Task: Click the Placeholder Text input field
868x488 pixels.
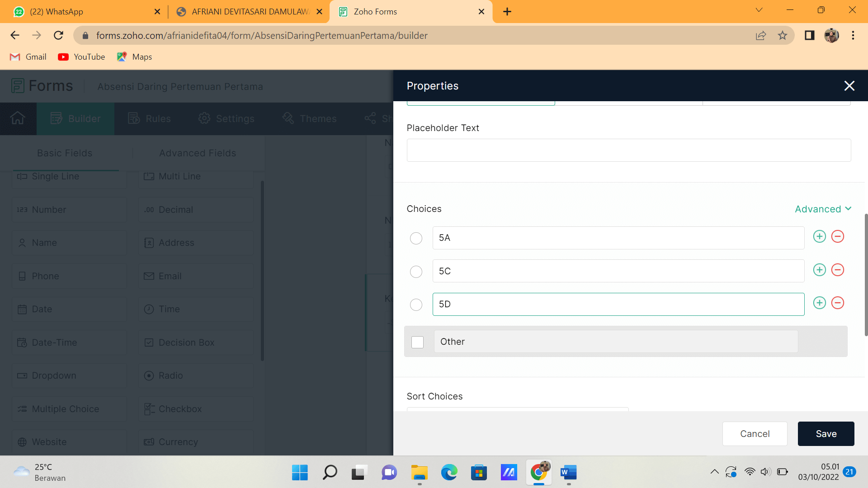Action: click(x=628, y=150)
